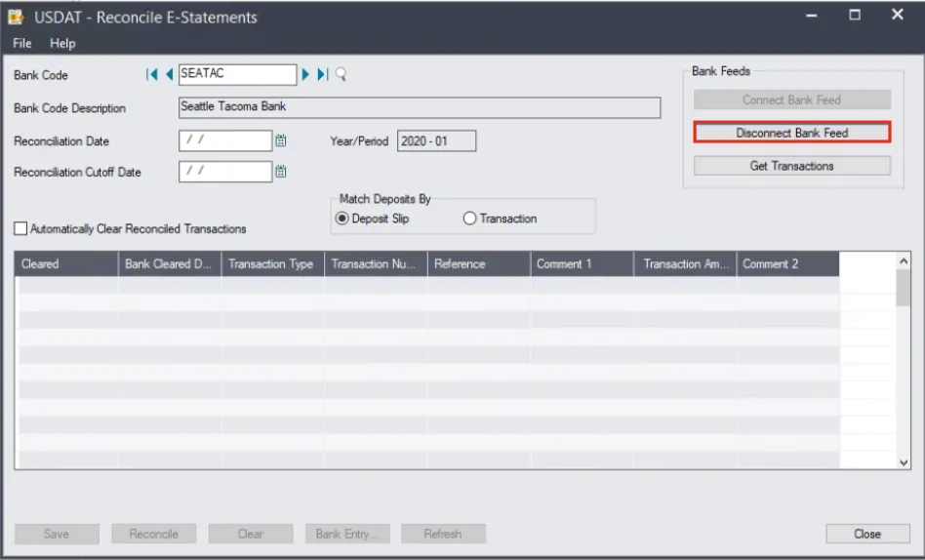Click the Refresh button
Image resolution: width=925 pixels, height=560 pixels.
click(x=443, y=534)
